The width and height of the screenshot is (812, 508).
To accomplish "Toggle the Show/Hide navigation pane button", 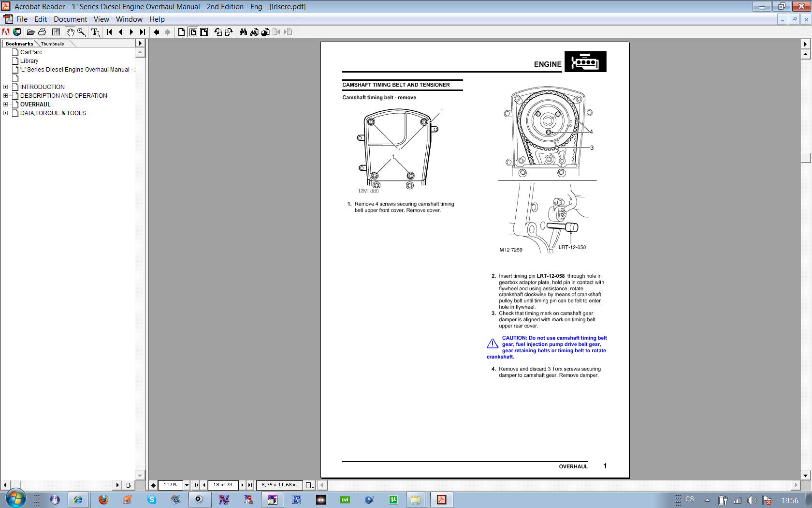I will [56, 32].
